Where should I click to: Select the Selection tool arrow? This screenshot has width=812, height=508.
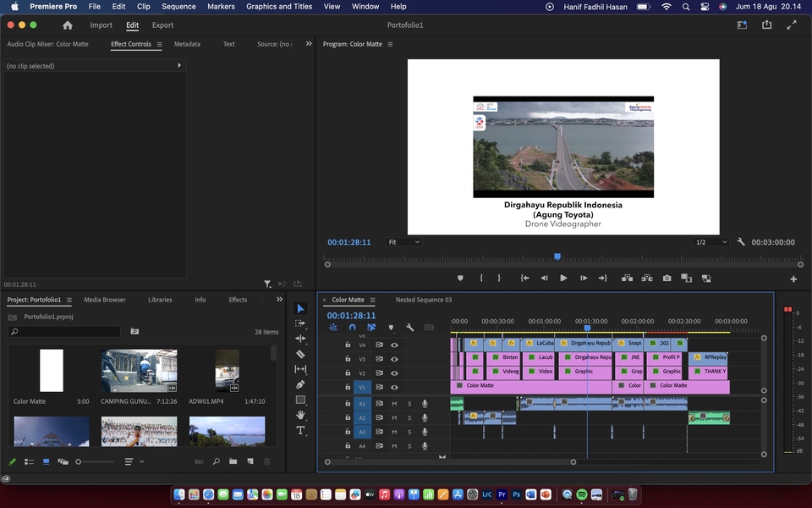pos(300,308)
